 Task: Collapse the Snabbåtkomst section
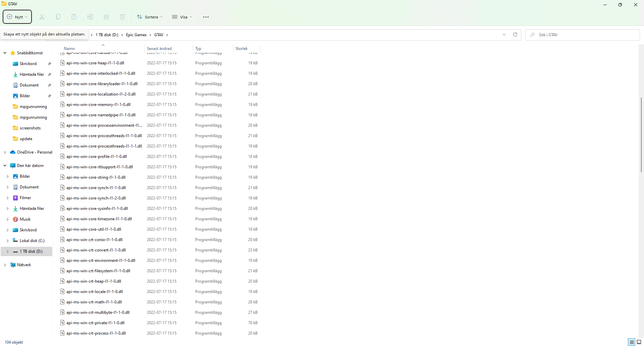pyautogui.click(x=5, y=53)
